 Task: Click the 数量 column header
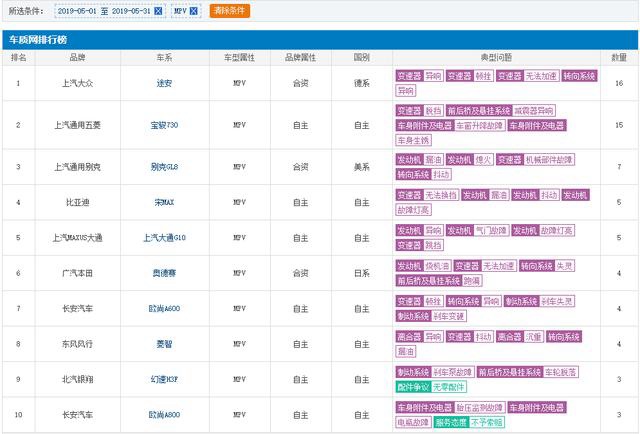[619, 58]
